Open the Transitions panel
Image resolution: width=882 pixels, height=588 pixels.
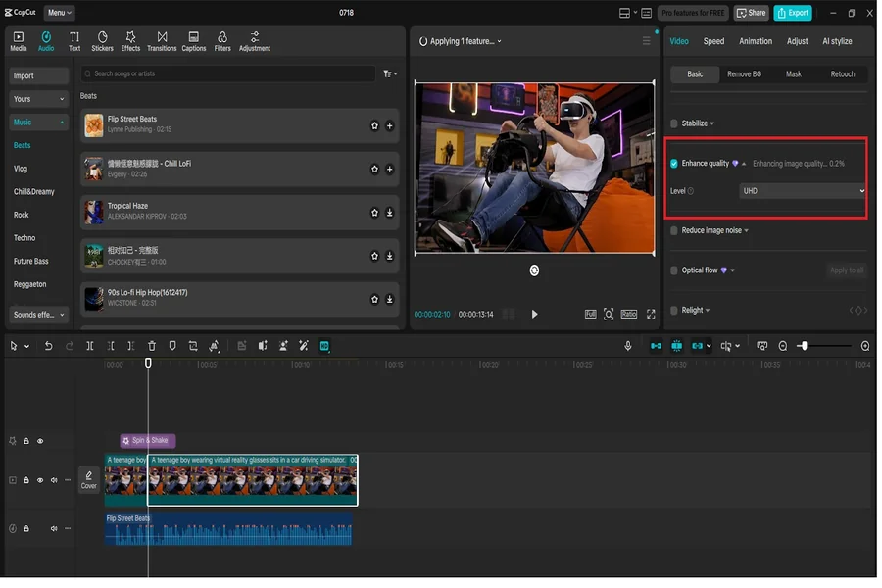pos(162,41)
